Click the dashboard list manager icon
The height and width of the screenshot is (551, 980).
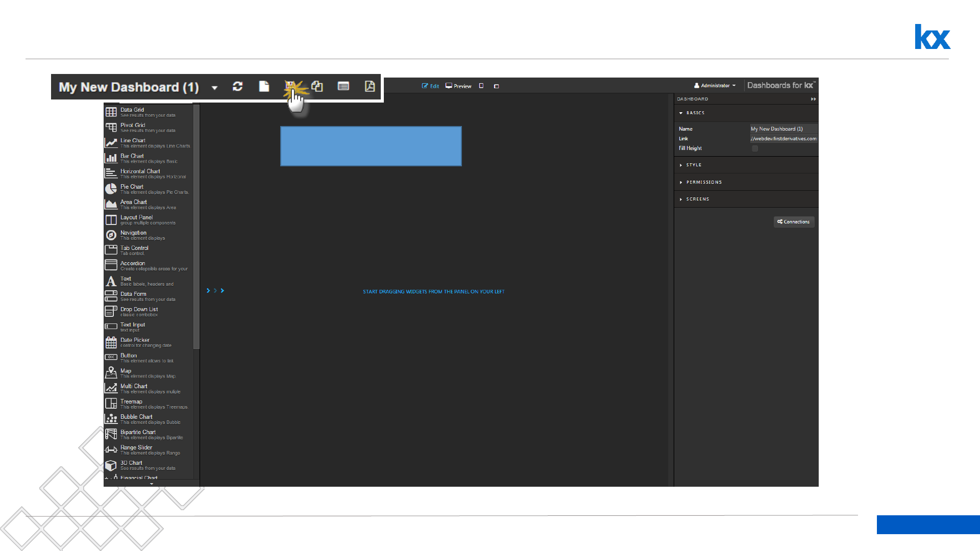(344, 87)
